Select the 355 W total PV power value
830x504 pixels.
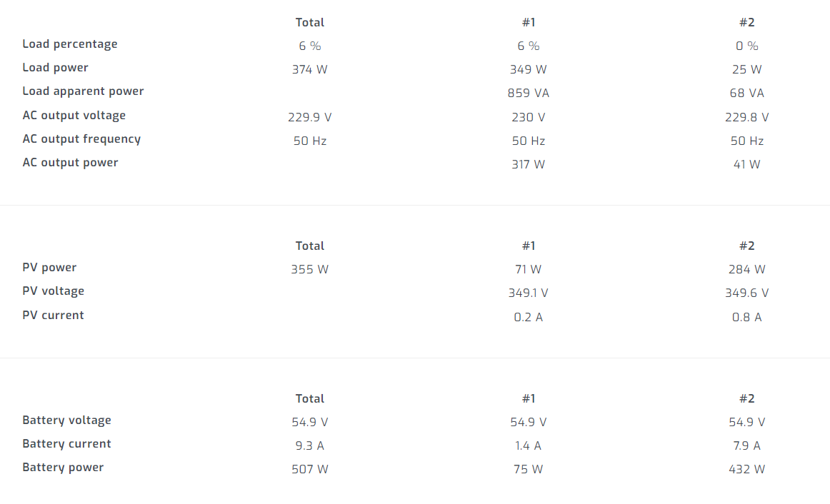(x=310, y=270)
